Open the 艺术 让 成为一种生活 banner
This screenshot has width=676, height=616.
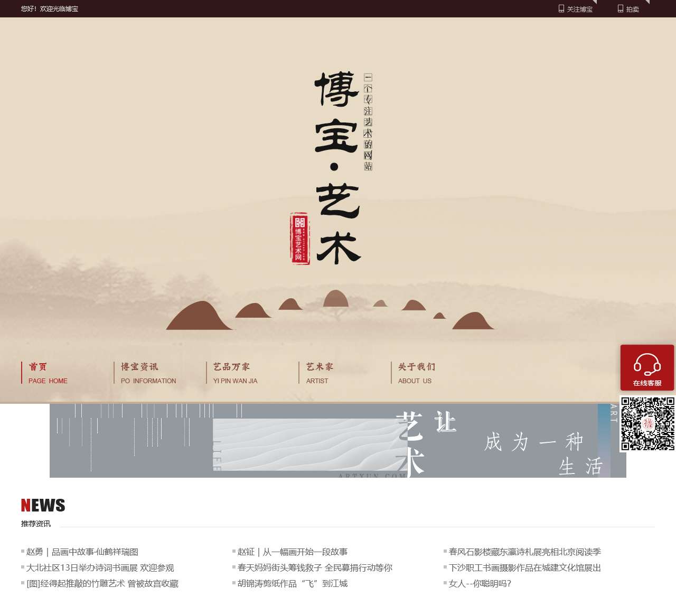pyautogui.click(x=338, y=441)
